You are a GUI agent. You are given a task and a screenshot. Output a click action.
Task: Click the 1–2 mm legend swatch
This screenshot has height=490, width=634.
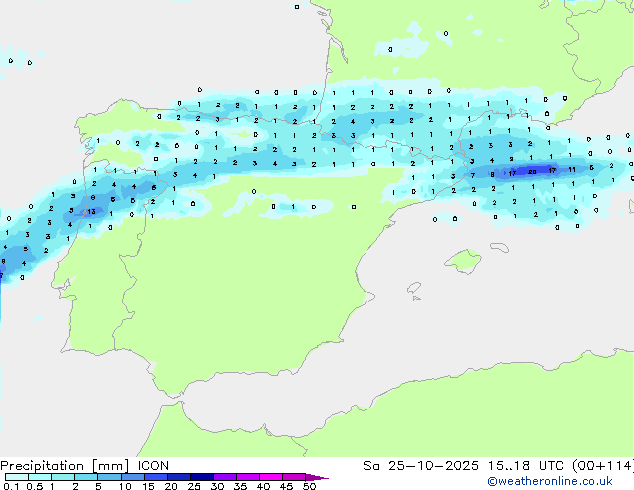click(63, 477)
